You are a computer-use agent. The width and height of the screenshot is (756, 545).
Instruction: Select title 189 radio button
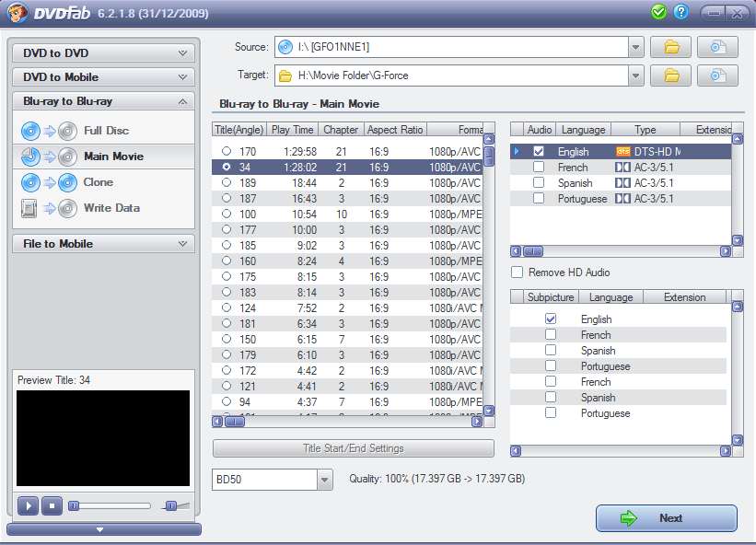(227, 182)
